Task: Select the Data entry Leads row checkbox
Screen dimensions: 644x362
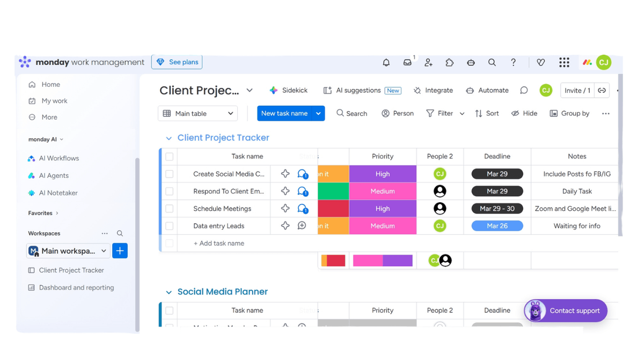Action: 170,226
